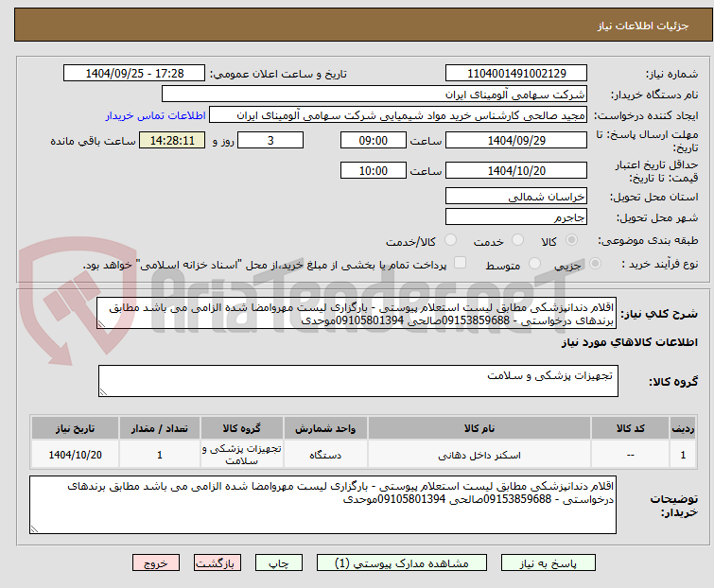The height and width of the screenshot is (588, 714).
Task: Click the province field 'خراسان شمالی'
Action: coord(516,196)
